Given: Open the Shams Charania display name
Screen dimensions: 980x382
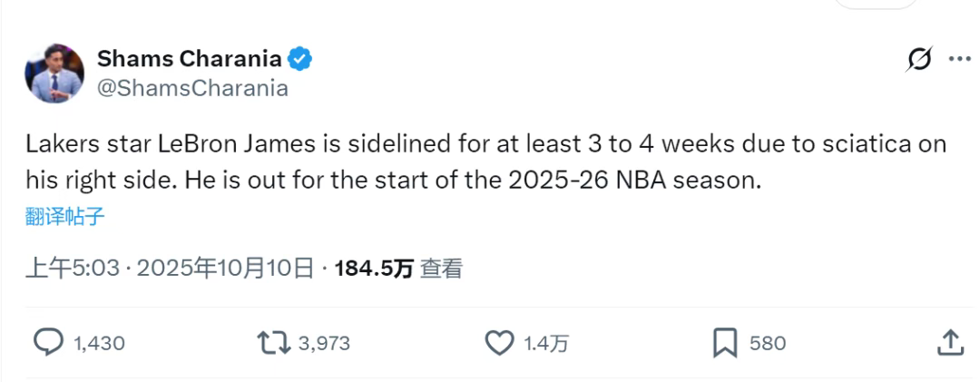Looking at the screenshot, I should 189,60.
